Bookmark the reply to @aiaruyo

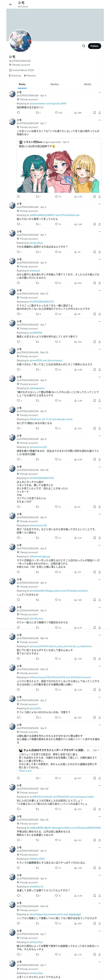pyautogui.click(x=95, y=283)
